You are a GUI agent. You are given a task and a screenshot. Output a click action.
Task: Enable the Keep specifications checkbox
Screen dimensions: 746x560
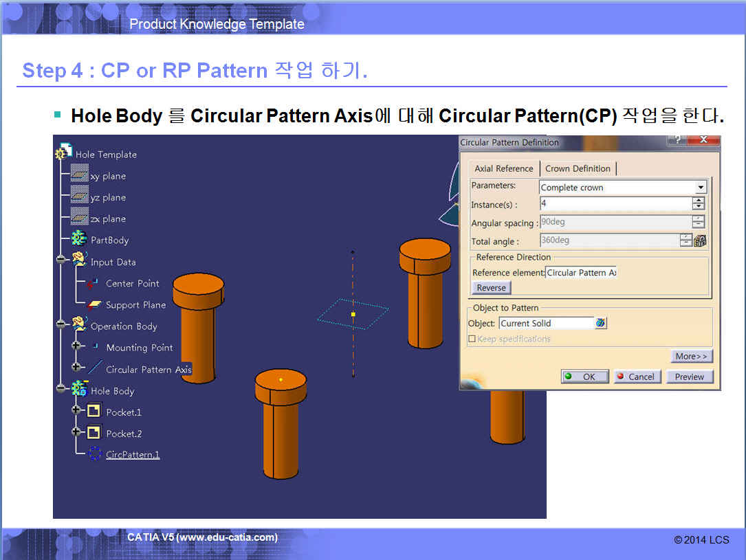point(472,339)
